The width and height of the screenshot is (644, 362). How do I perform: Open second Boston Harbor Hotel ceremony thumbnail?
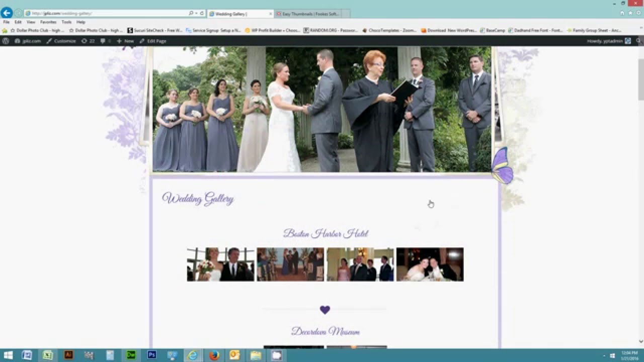(290, 264)
